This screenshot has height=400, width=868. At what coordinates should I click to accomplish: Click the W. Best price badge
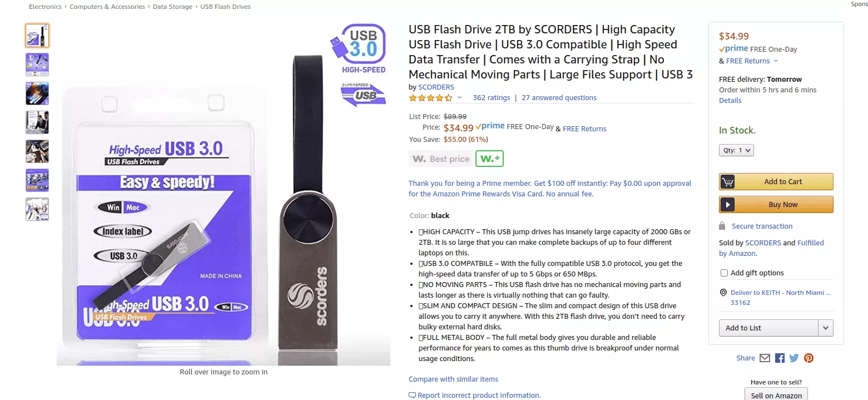[440, 159]
